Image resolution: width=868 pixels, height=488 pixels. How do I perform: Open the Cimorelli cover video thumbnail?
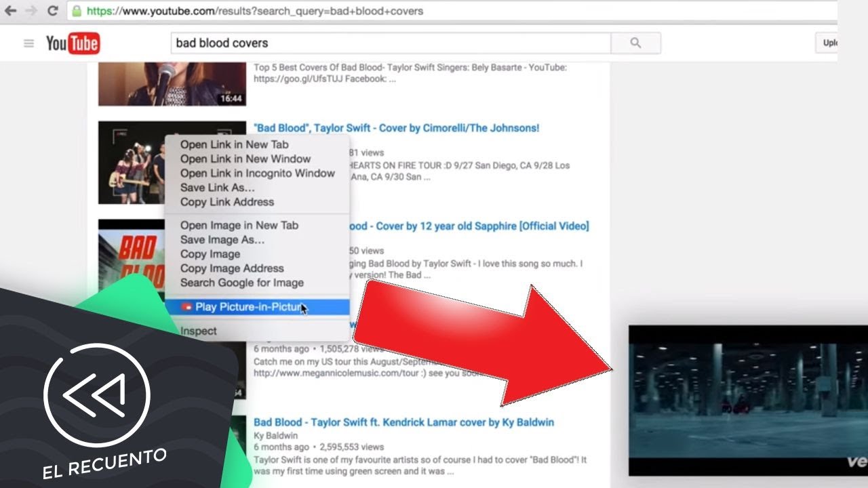[x=132, y=163]
